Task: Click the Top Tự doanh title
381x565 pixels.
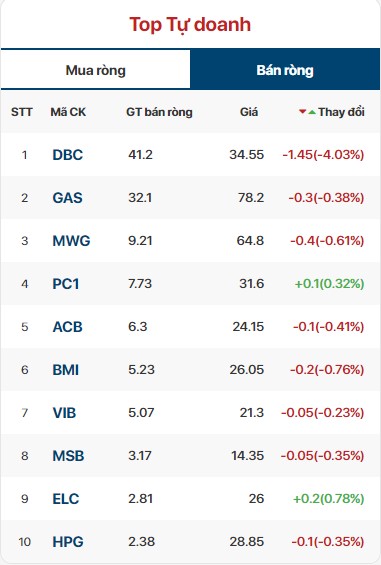Action: [190, 25]
